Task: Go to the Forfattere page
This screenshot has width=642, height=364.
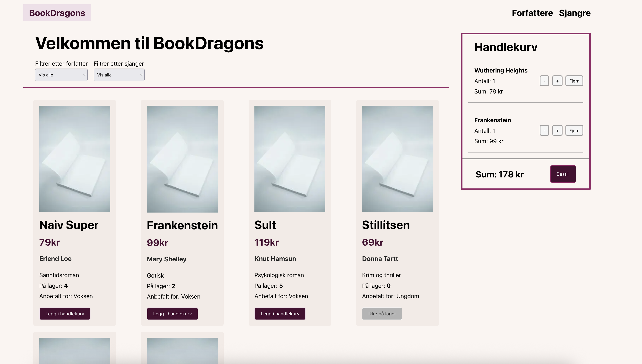Action: coord(532,13)
